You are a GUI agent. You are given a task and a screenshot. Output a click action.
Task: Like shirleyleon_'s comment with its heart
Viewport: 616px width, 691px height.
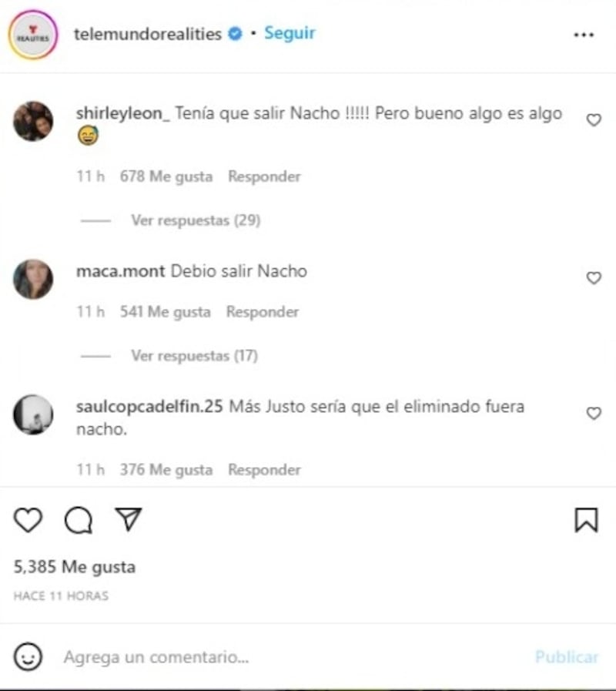tap(594, 120)
